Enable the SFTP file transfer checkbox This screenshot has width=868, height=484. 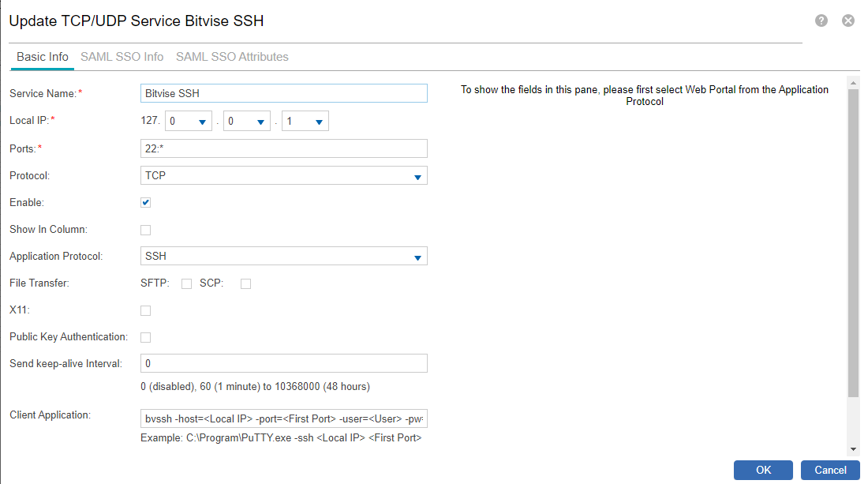pos(186,283)
